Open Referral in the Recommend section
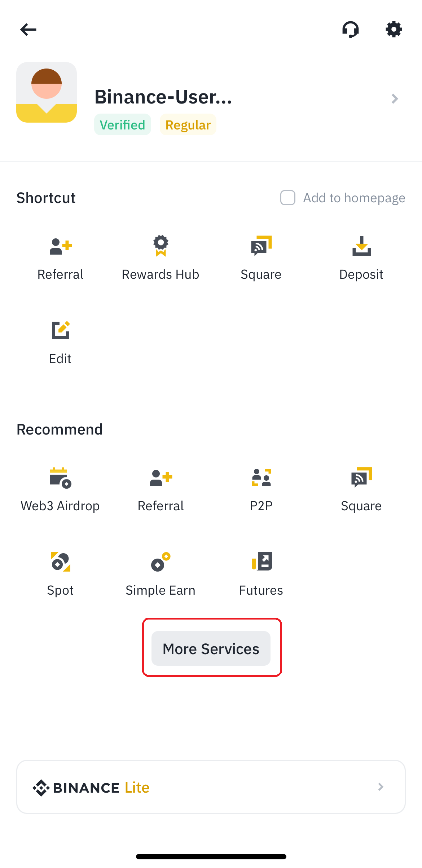 coord(161,478)
